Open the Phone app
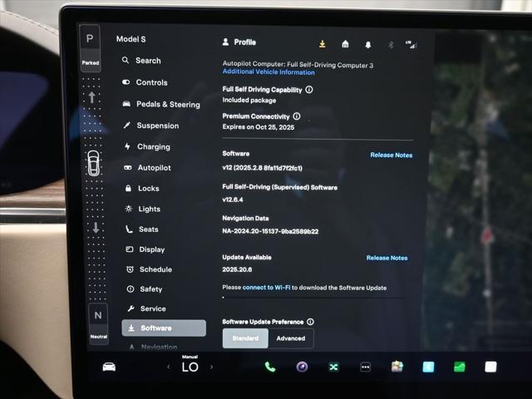 click(270, 367)
